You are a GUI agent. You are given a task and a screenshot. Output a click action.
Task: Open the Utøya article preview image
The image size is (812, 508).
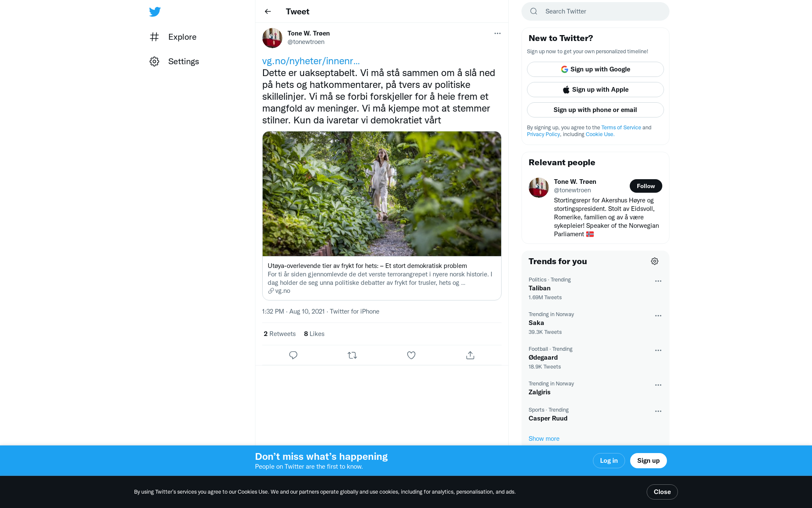coord(381,194)
